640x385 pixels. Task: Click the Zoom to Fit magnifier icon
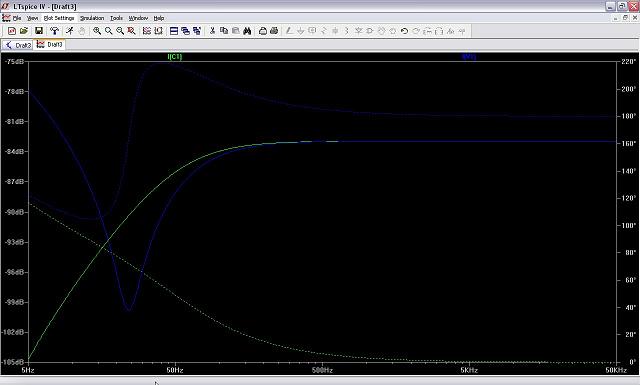[131, 31]
